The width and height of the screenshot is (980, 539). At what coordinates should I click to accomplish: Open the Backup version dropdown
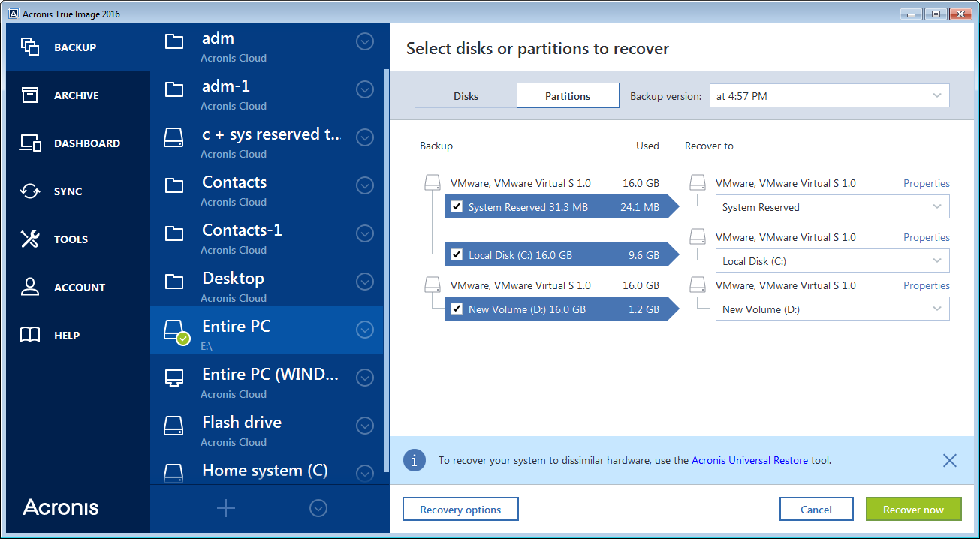[x=829, y=96]
